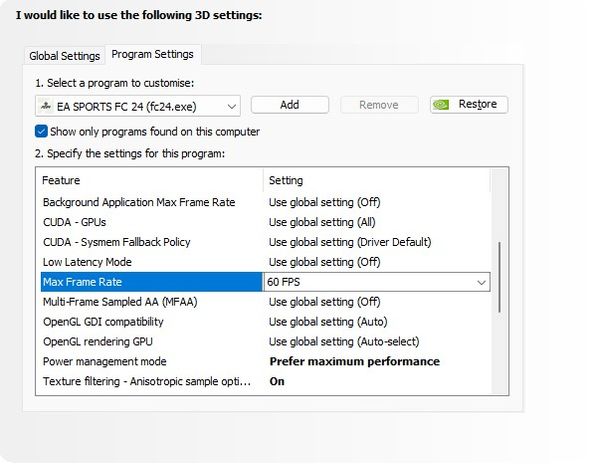Select Power management mode feature row

point(104,361)
